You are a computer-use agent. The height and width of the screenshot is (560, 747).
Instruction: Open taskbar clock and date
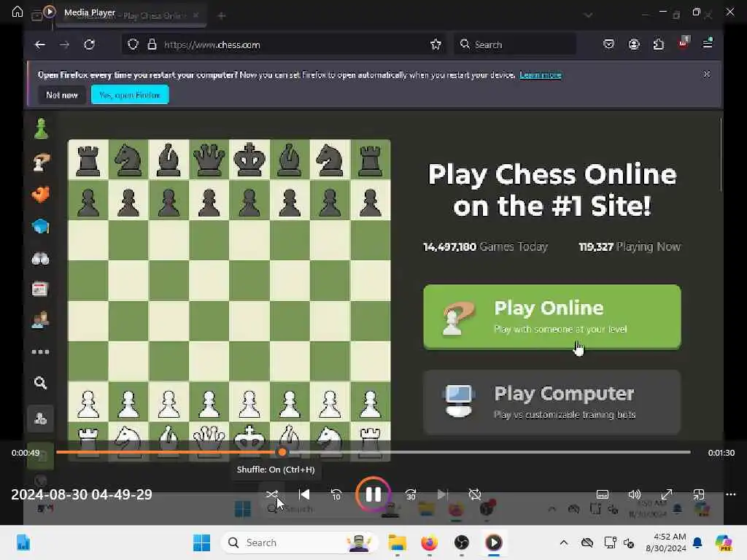click(665, 542)
